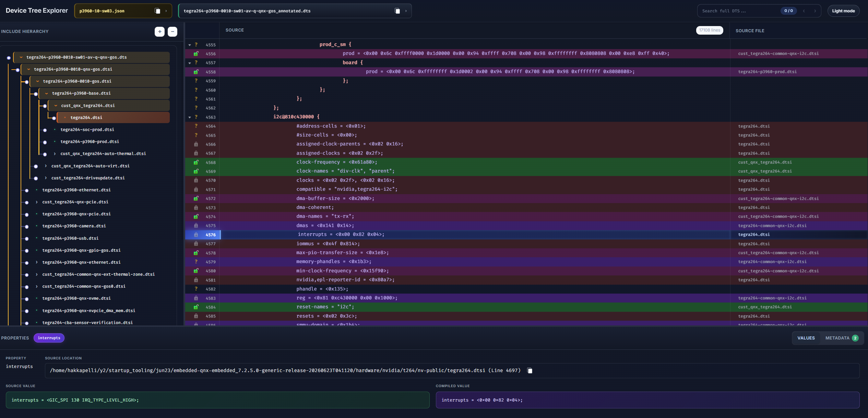Select tegra264-p3960-ethernet.dtsi in the hierarchy
Screen dimensions: 868x418
click(76, 190)
